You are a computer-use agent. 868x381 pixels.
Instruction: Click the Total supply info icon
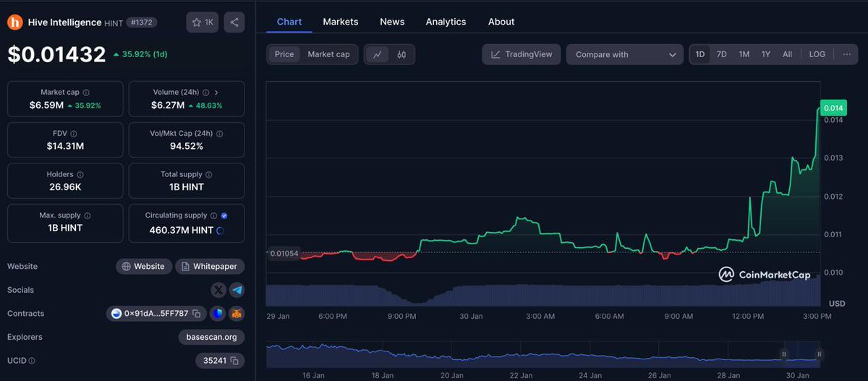[x=208, y=175]
